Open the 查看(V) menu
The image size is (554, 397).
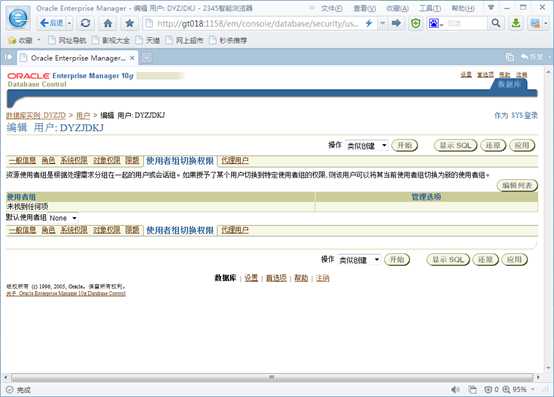(364, 8)
